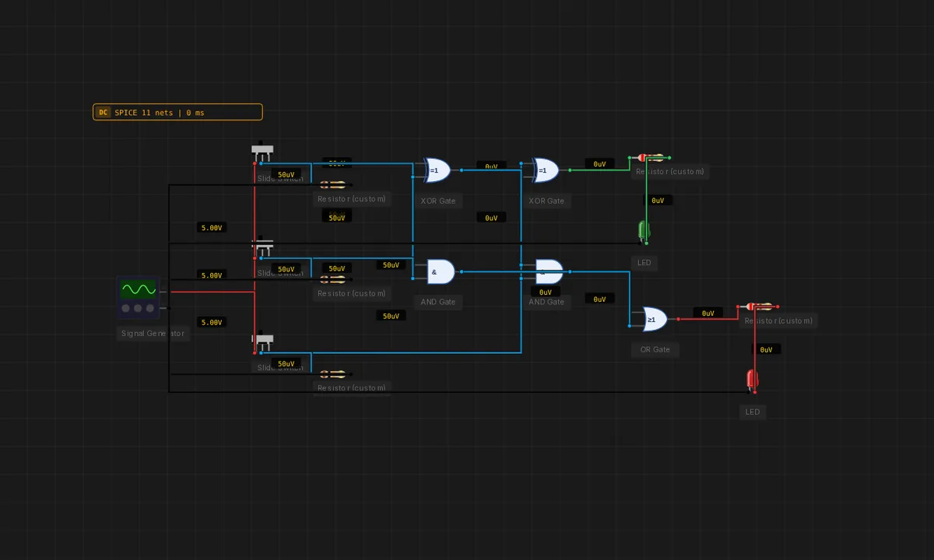Select the first XOR gate fed by the switches

[436, 170]
